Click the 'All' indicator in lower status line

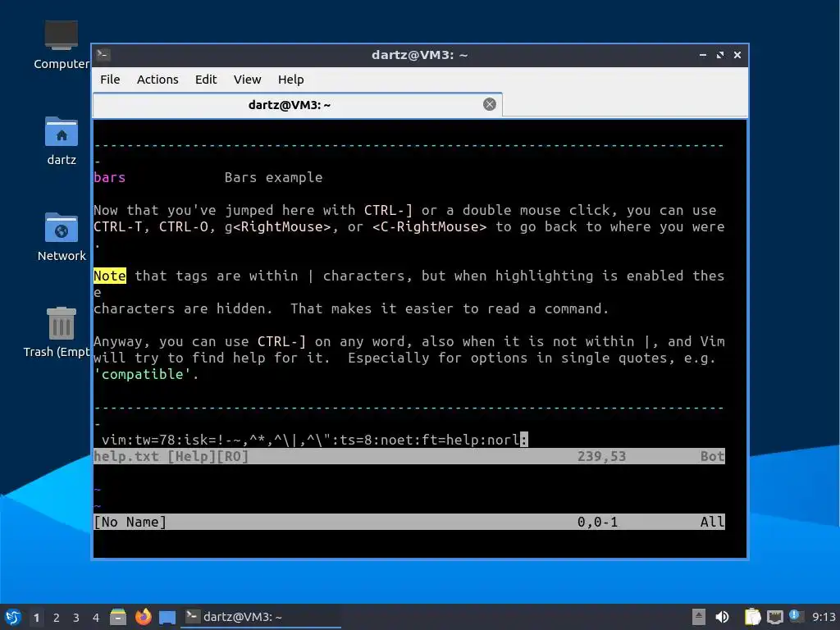point(713,522)
